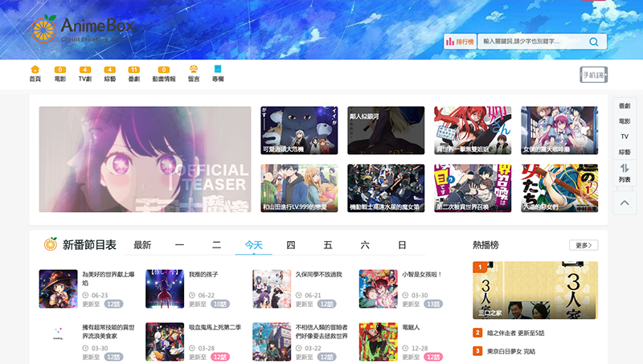The image size is (643, 364).
Task: Open the 可愛過頭大危機 thumbnail
Action: pos(299,130)
